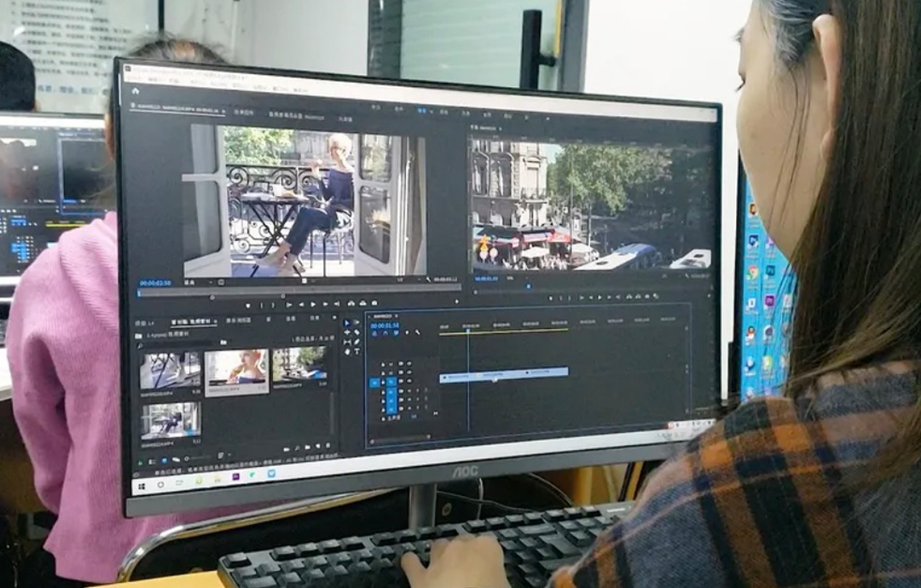Mark In point in Source monitor
921x588 pixels.
point(262,304)
